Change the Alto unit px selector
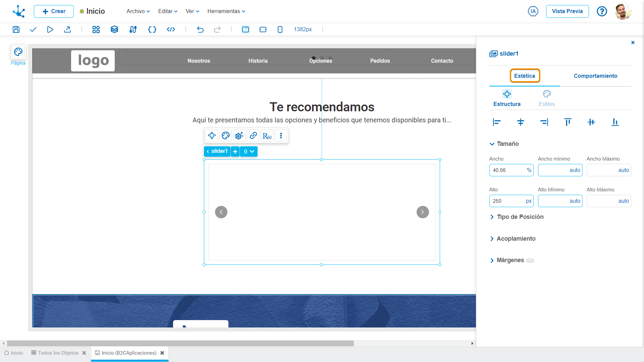Screen dimensions: 644x362 [x=529, y=201]
